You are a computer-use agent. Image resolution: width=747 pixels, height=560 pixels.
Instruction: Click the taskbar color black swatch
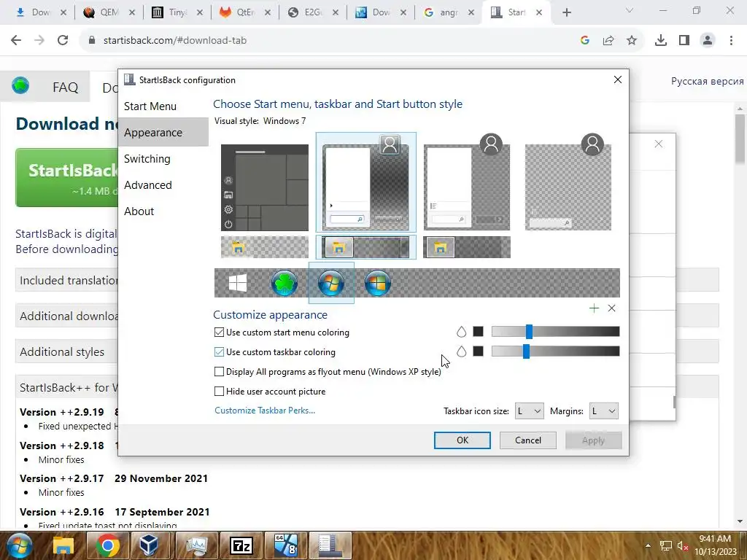pos(479,351)
